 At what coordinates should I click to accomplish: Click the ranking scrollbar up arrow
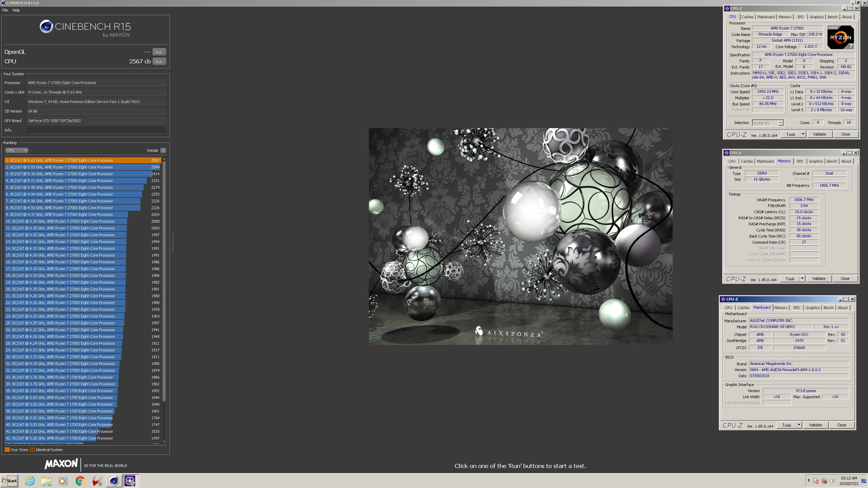164,159
